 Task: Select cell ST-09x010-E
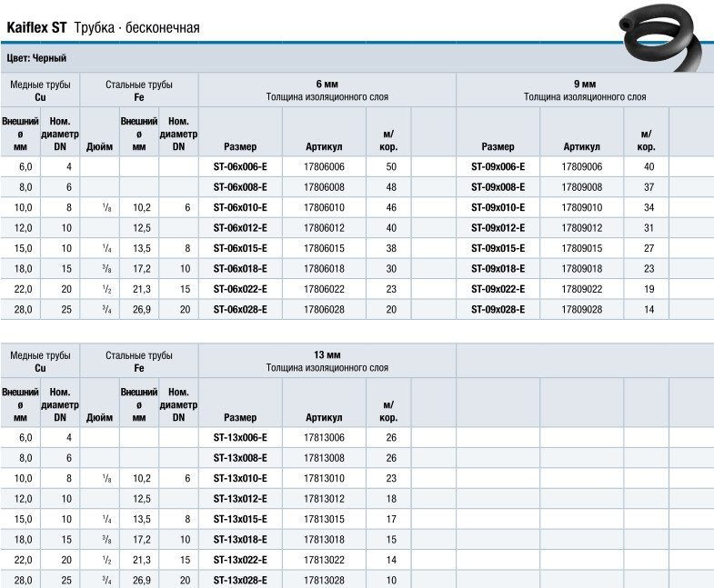pos(498,208)
